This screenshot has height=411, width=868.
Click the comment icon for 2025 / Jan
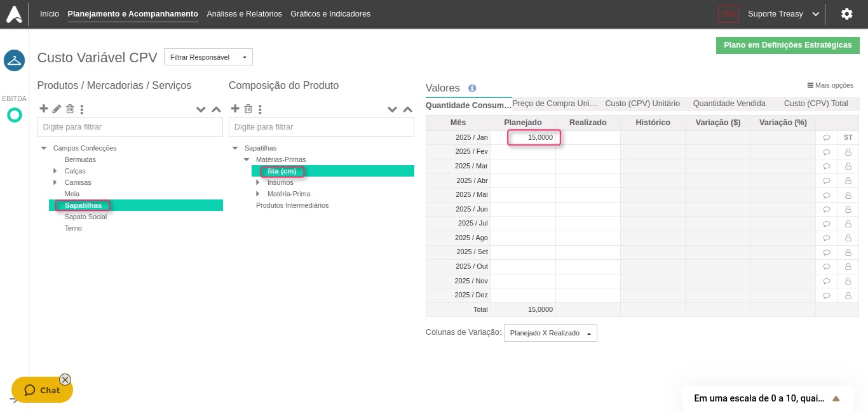[x=826, y=137]
